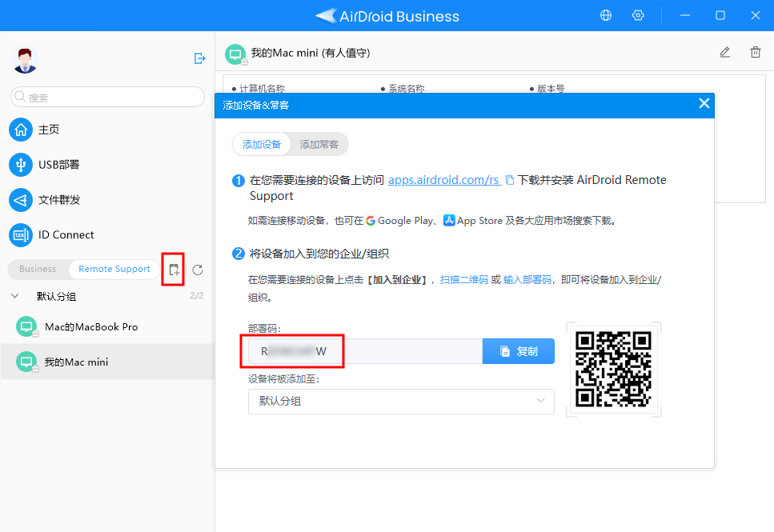Refresh the device list
Screen dimensions: 774x532
coord(198,270)
